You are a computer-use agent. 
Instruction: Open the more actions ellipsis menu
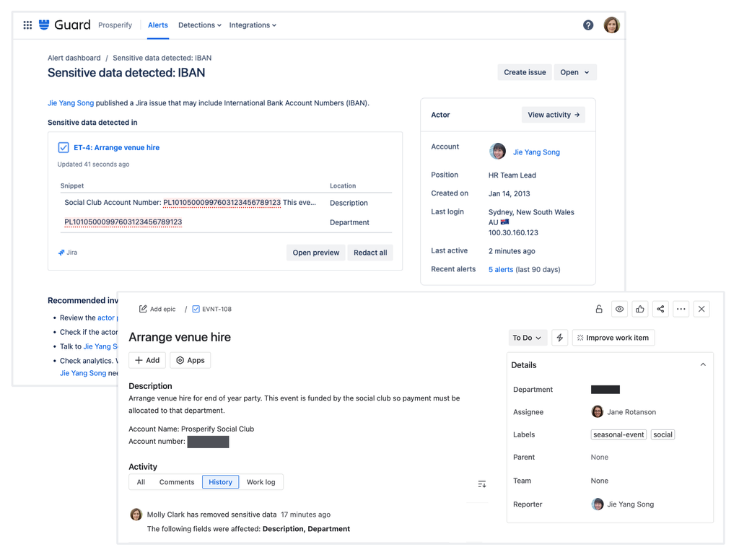(681, 309)
